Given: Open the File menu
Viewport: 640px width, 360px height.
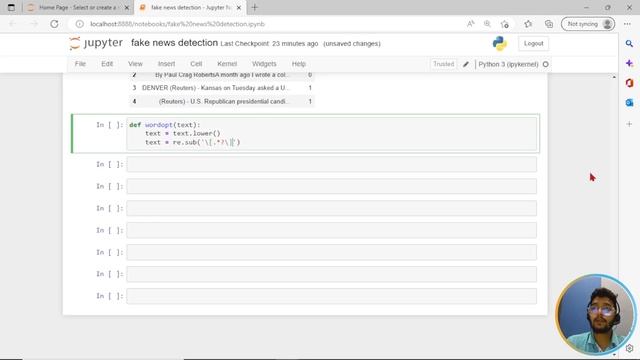Looking at the screenshot, I should point(80,64).
